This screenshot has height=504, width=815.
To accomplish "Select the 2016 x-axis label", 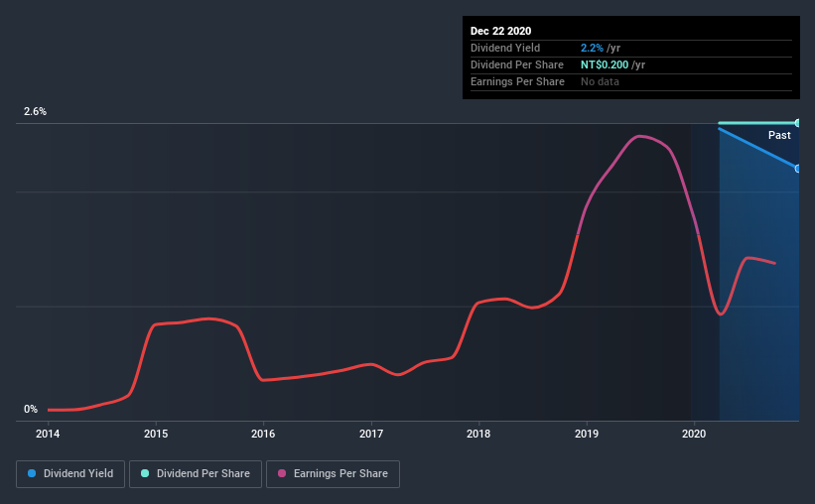I will click(263, 434).
